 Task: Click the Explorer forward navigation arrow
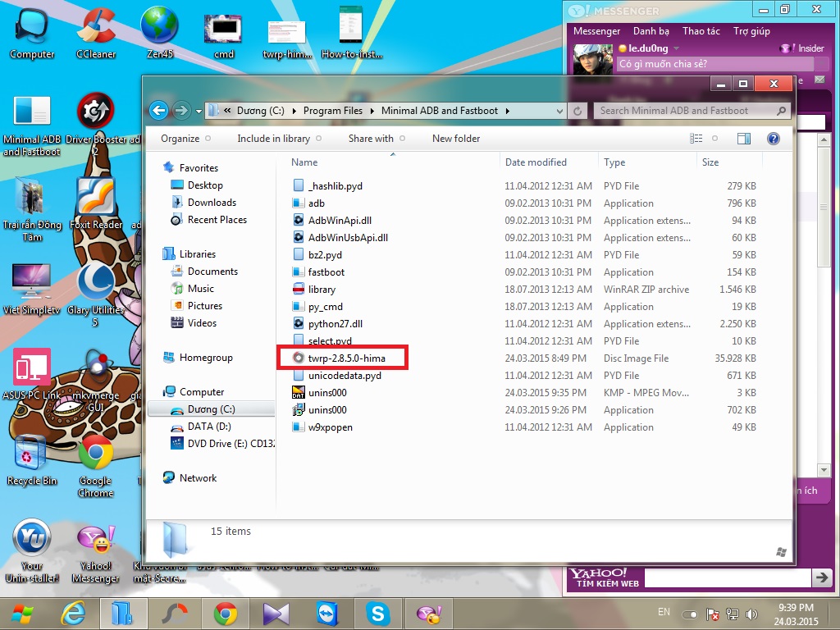(x=181, y=111)
